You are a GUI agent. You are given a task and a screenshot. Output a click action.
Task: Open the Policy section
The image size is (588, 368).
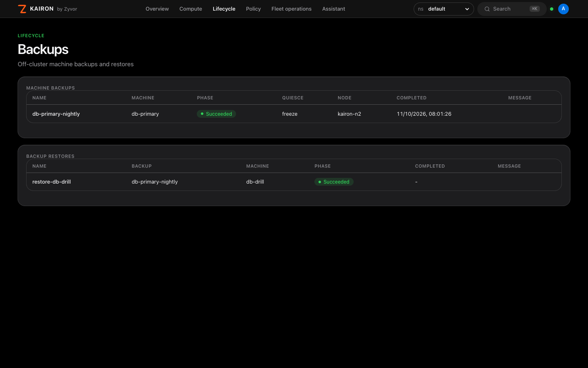point(253,9)
